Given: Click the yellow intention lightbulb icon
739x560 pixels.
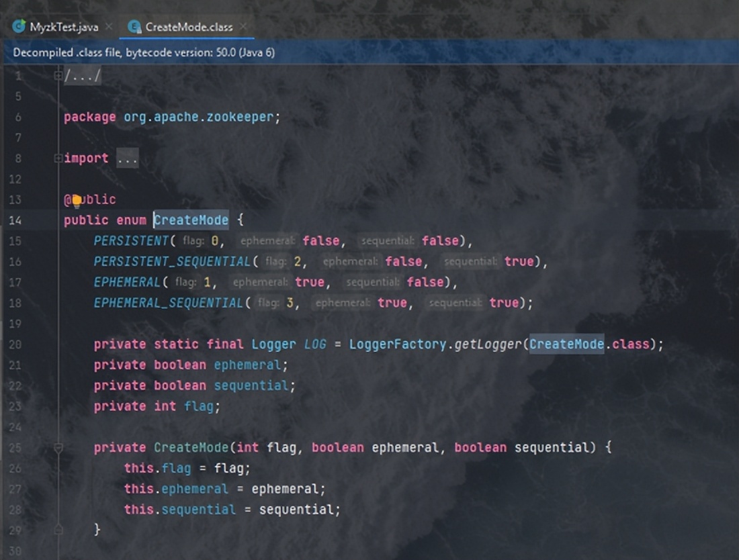Looking at the screenshot, I should 77,201.
